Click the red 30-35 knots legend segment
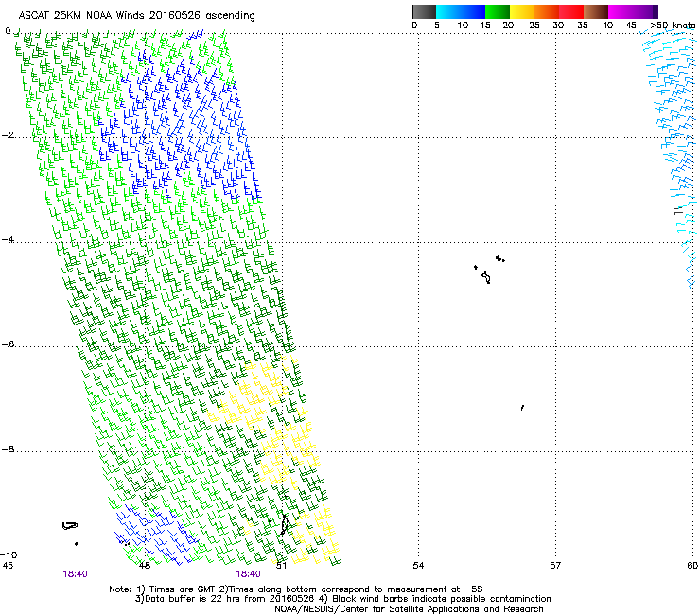This screenshot has height=615, width=700. click(571, 11)
